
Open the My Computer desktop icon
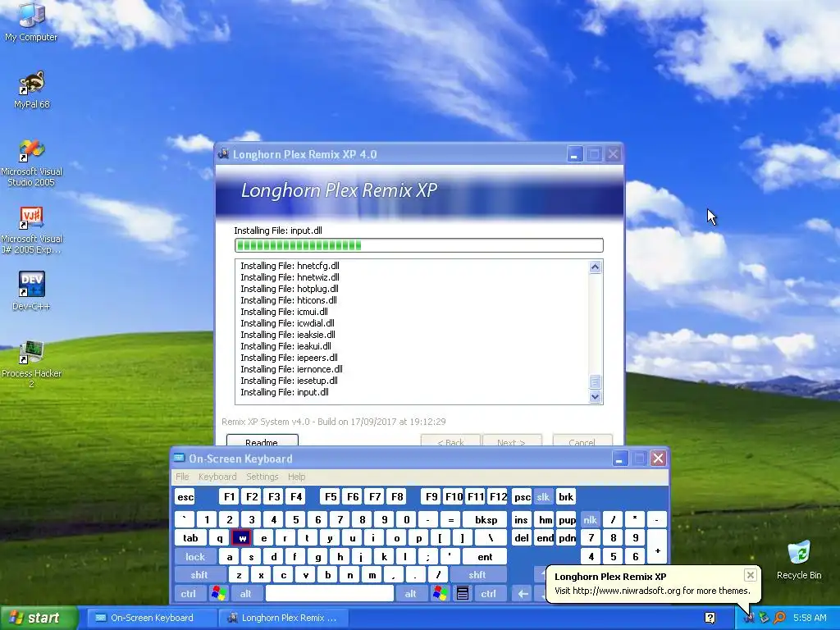coord(31,21)
